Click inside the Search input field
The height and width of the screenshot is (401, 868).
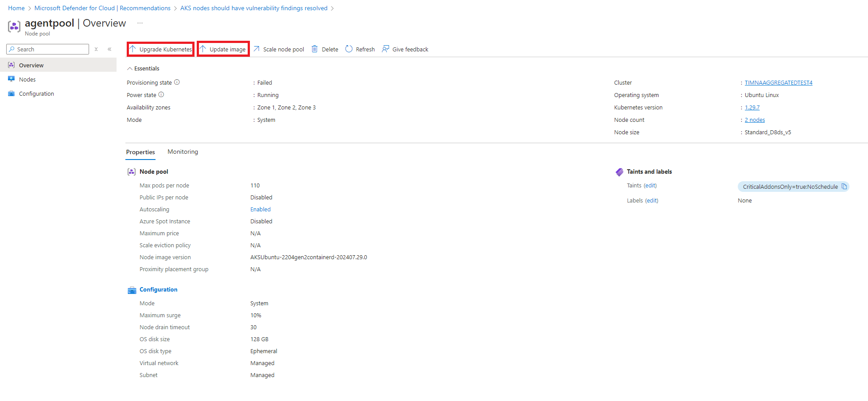(x=48, y=49)
